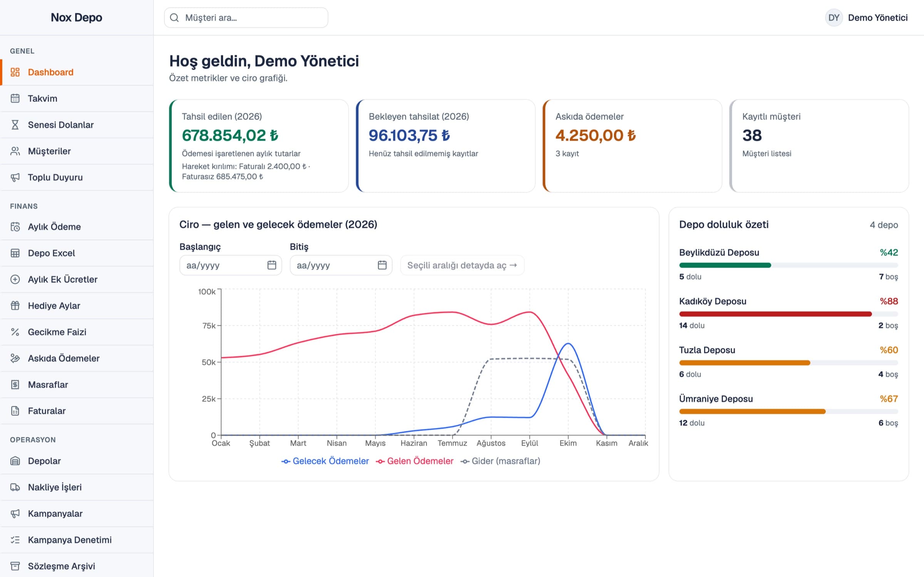This screenshot has height=577, width=924.
Task: Open the Kayıtlı müşteri card
Action: [819, 146]
